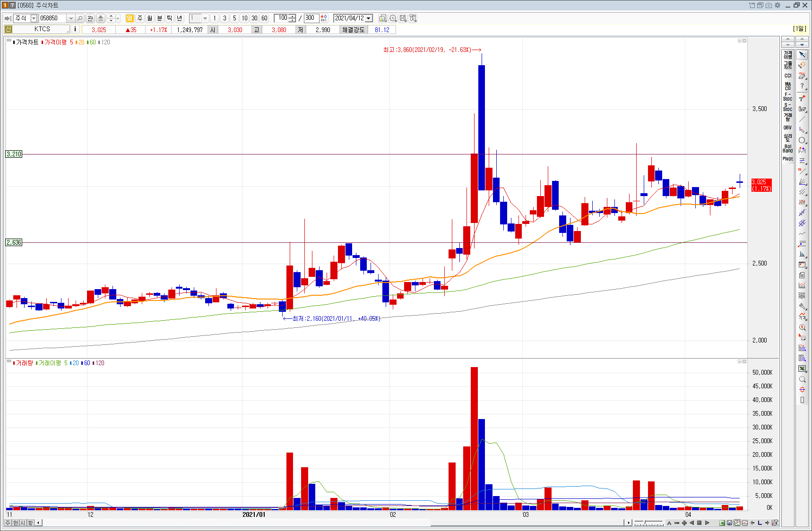Select the fan lines drawing tool
Image resolution: width=812 pixels, height=531 pixels.
[802, 182]
